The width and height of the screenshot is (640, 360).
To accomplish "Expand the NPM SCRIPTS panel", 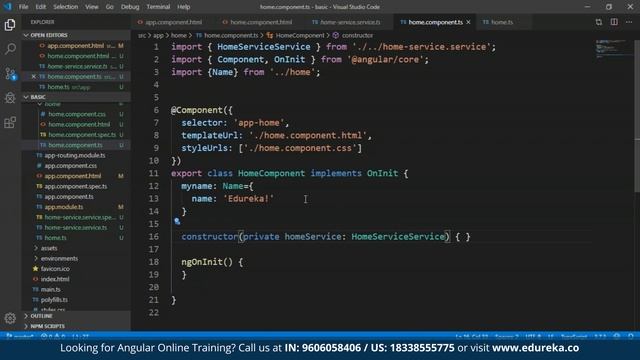I will [x=76, y=326].
